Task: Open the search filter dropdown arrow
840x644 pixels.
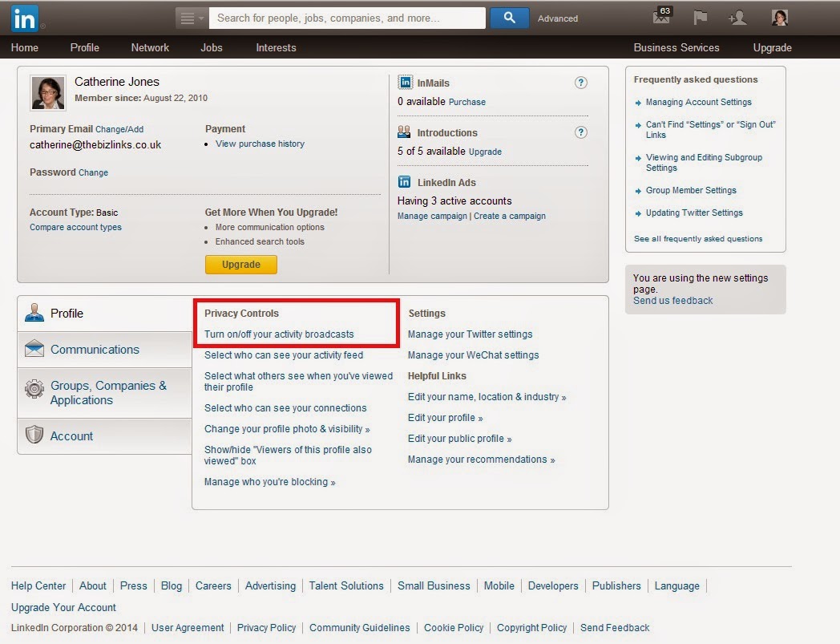Action: (191, 17)
